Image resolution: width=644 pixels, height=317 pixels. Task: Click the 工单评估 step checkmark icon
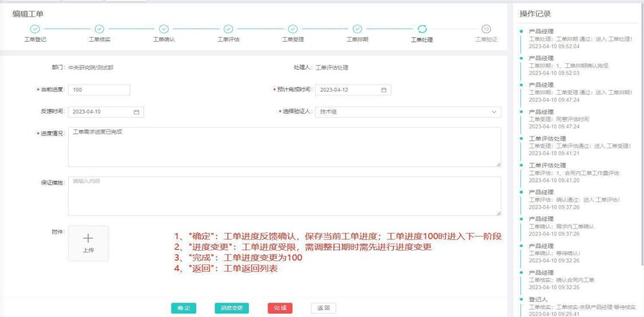[x=228, y=29]
